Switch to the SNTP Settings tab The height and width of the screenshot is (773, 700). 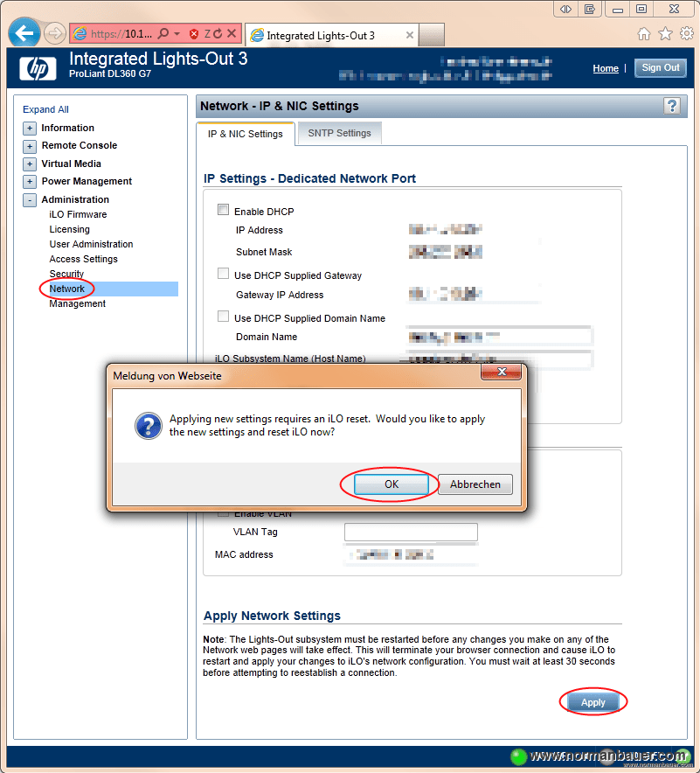(339, 133)
